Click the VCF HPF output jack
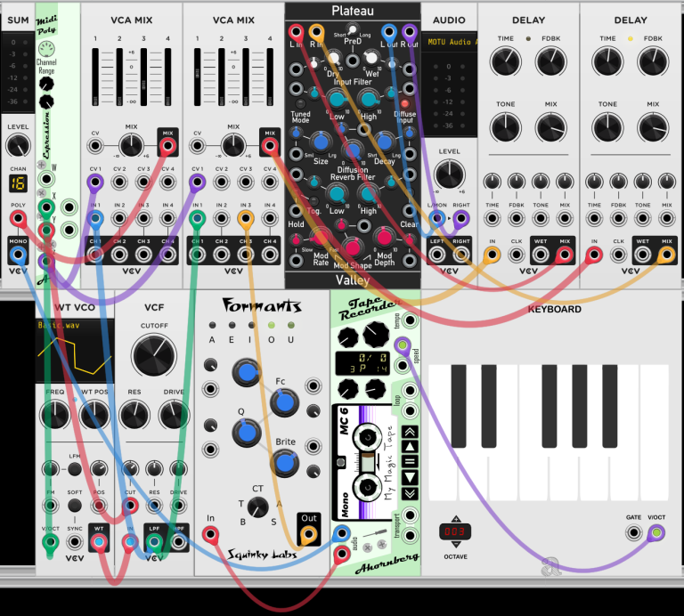The image size is (684, 616). 178,542
